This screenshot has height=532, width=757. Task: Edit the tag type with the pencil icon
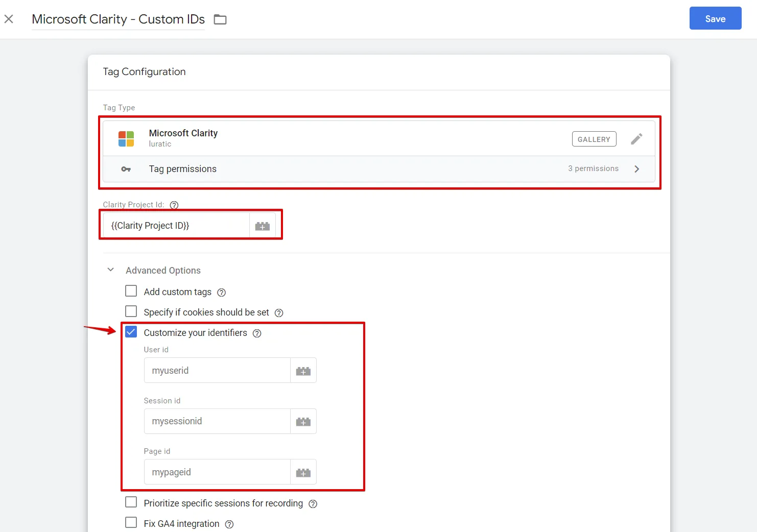(636, 139)
